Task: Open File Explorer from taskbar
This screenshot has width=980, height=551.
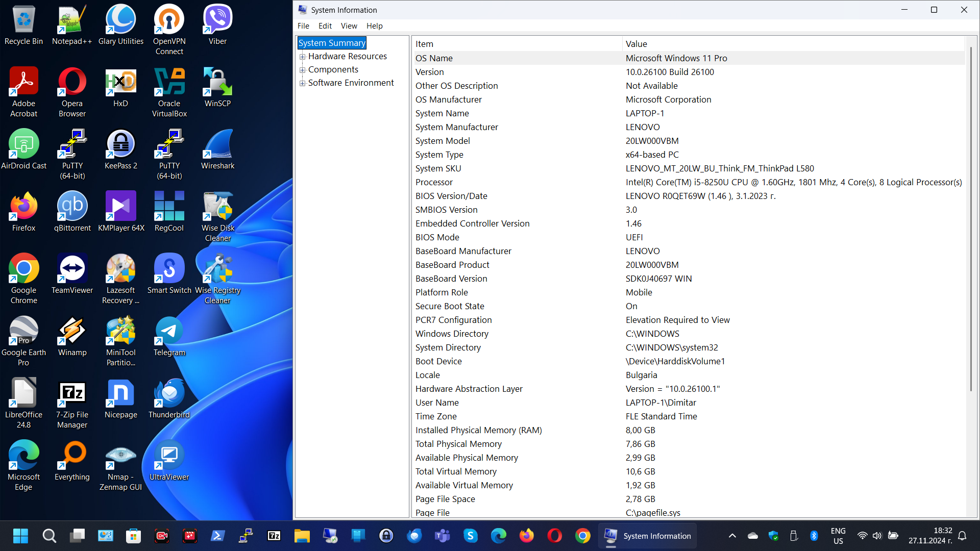Action: 302,536
